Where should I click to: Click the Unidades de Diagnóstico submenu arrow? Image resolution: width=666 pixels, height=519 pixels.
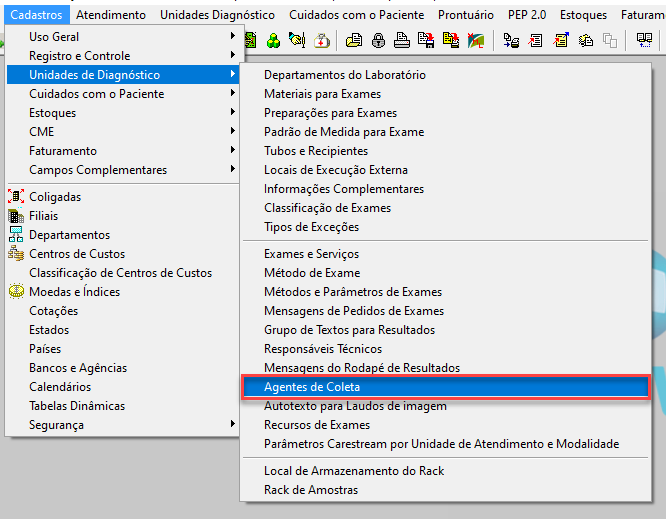click(x=232, y=74)
